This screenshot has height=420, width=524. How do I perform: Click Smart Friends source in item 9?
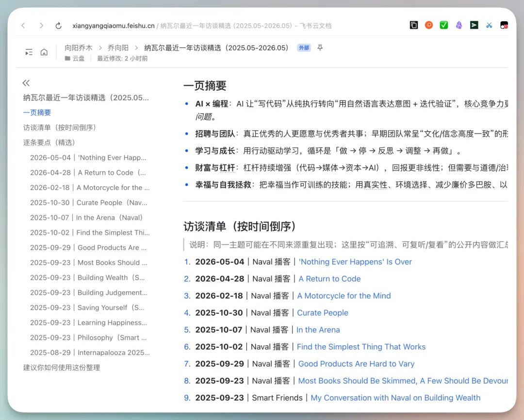[277, 398]
